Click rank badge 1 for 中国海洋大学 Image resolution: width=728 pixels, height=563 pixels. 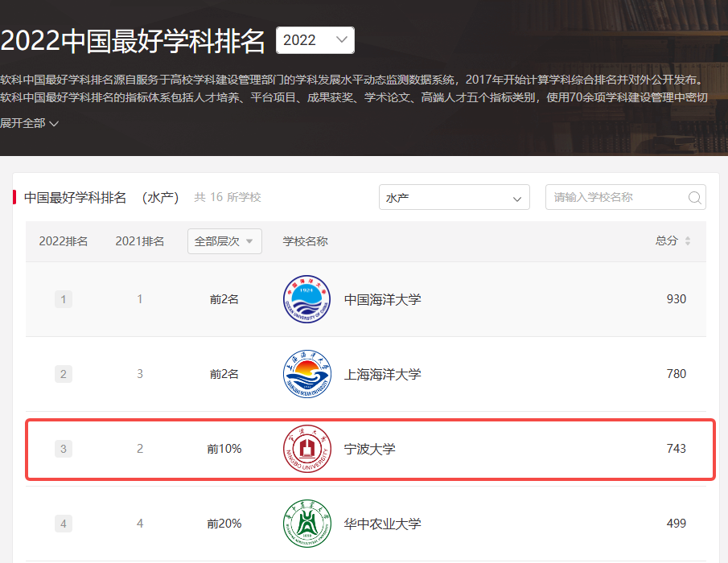(x=64, y=299)
